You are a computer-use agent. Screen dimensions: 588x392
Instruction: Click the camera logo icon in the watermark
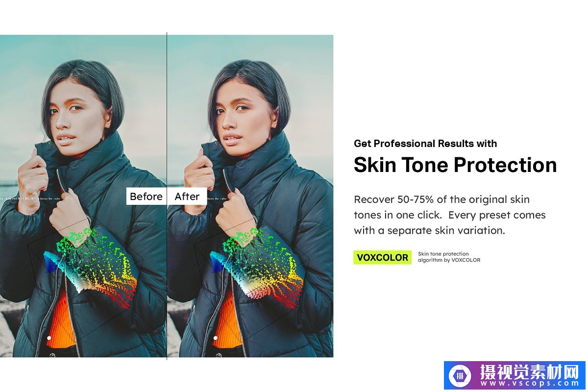[x=460, y=376]
